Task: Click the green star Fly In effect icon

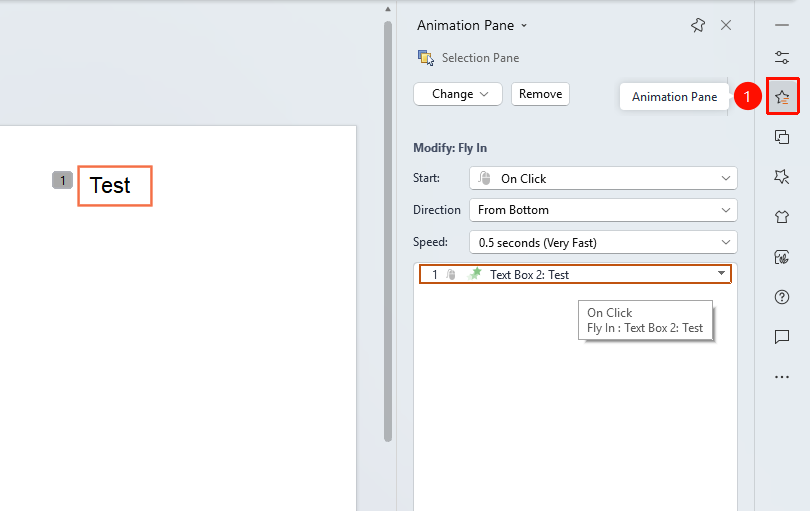Action: [474, 274]
